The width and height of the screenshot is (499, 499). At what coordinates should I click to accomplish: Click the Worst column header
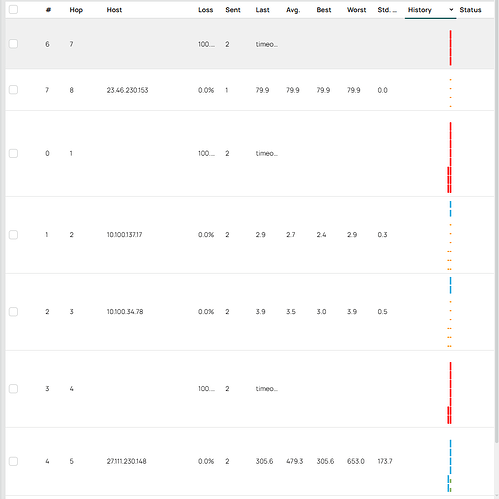356,10
